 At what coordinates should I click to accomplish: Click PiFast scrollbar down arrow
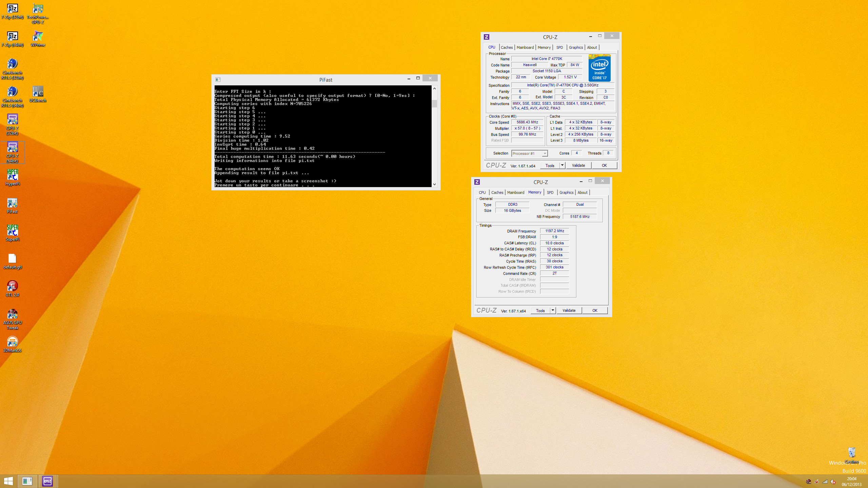[434, 184]
